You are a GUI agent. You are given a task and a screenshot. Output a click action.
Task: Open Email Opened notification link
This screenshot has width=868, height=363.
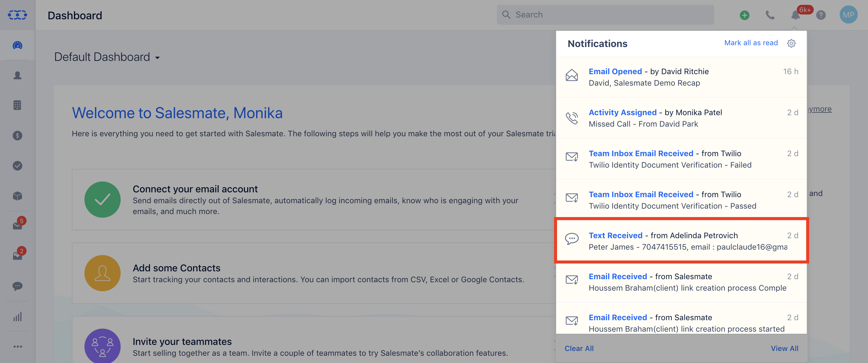click(615, 71)
